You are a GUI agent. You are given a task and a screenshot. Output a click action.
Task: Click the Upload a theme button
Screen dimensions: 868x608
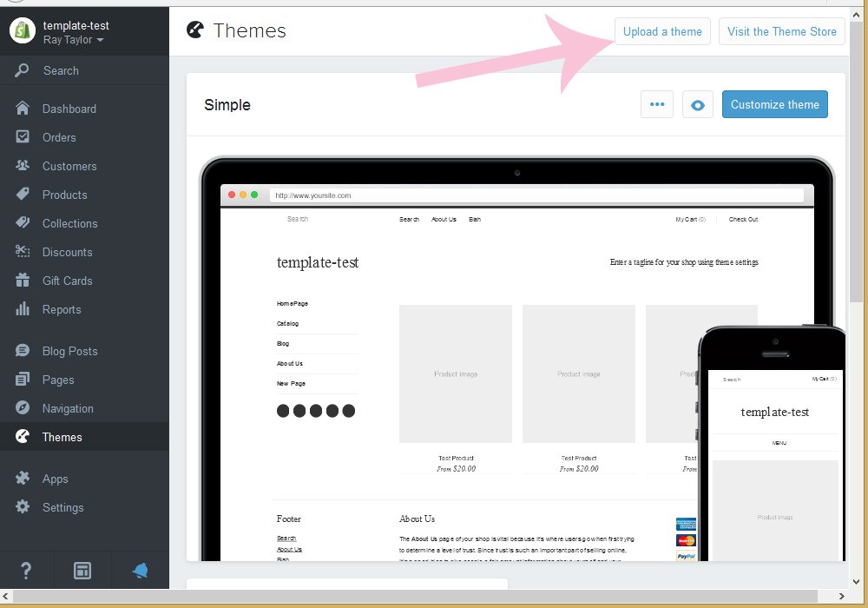[662, 31]
